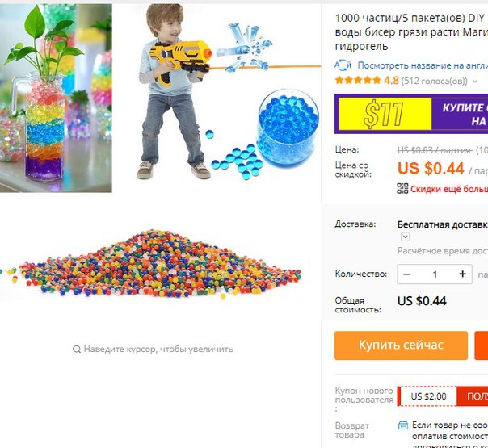Viewport: 488px width, 448px height.
Task: Click the Бесплатная доставка shipping text
Action: point(443,224)
